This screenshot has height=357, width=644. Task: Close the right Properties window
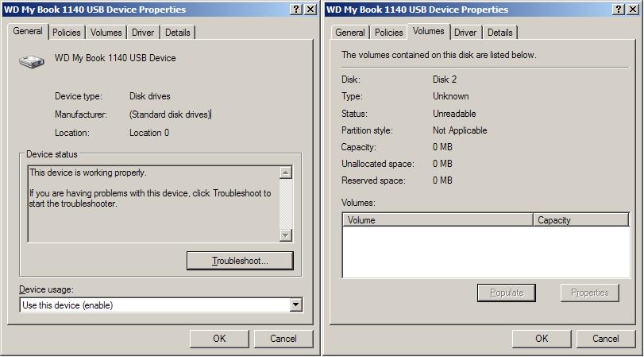pyautogui.click(x=634, y=10)
